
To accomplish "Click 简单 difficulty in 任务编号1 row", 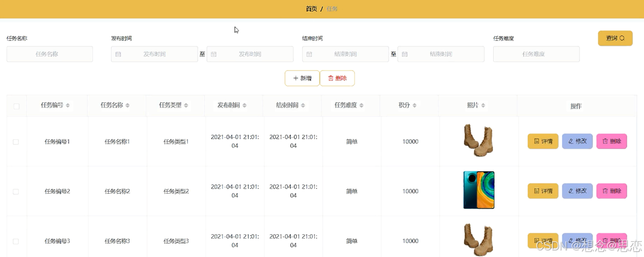I will point(352,142).
